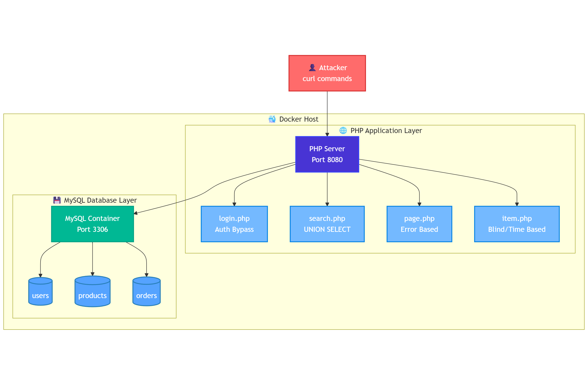This screenshot has height=385, width=588.
Task: Click the PHP Application Layer title
Action: [386, 130]
